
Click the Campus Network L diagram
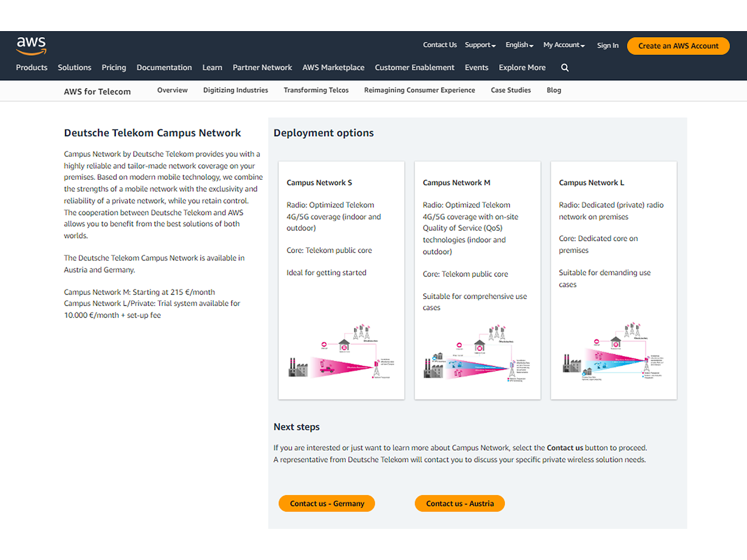coord(613,351)
